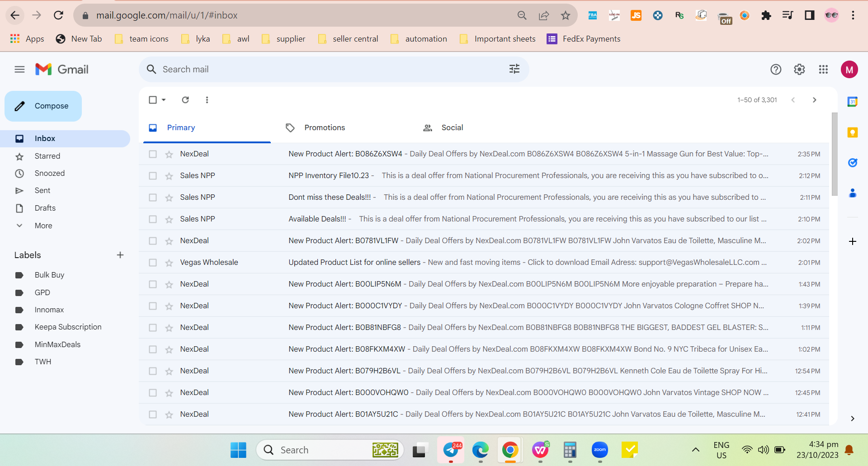The height and width of the screenshot is (466, 868).
Task: Star the NPP Inventory File10.23 email
Action: [x=169, y=176]
